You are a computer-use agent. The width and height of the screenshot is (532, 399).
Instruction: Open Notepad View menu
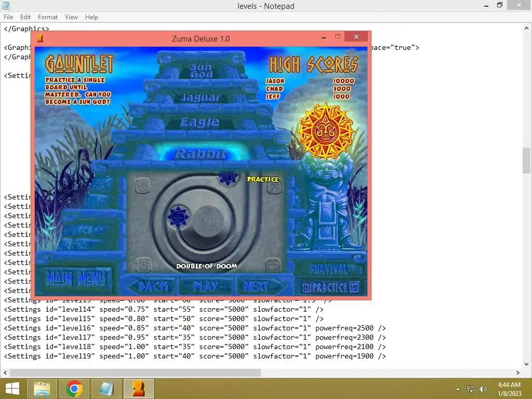(x=71, y=17)
